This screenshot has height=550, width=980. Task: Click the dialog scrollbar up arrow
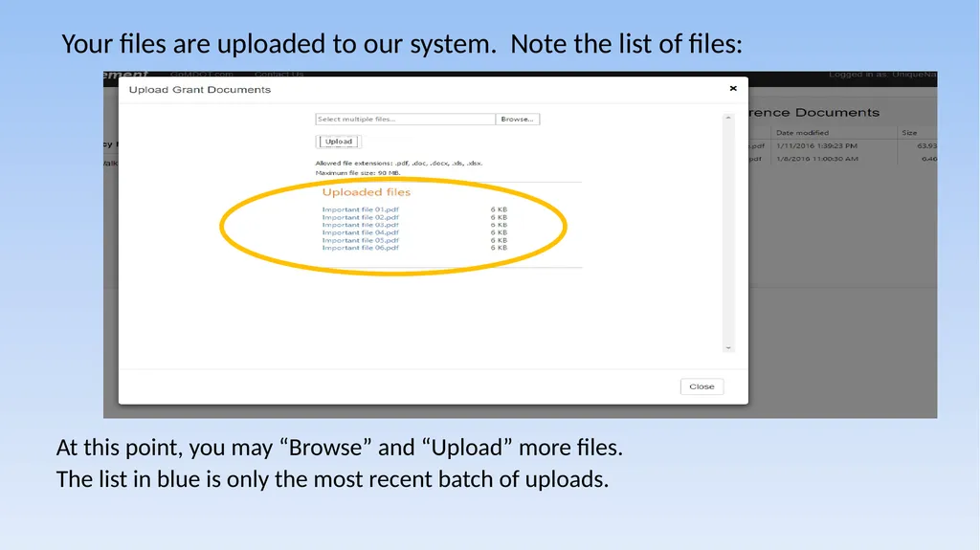(728, 118)
